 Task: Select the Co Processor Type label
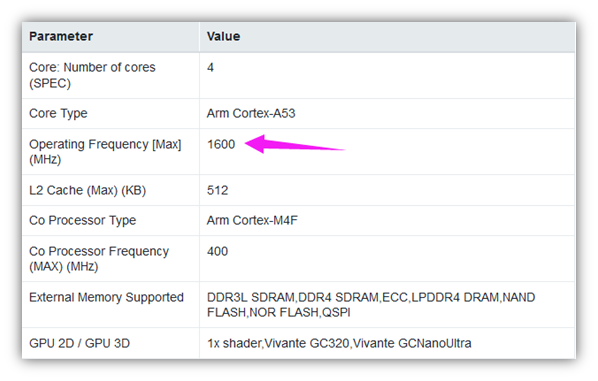tap(82, 220)
